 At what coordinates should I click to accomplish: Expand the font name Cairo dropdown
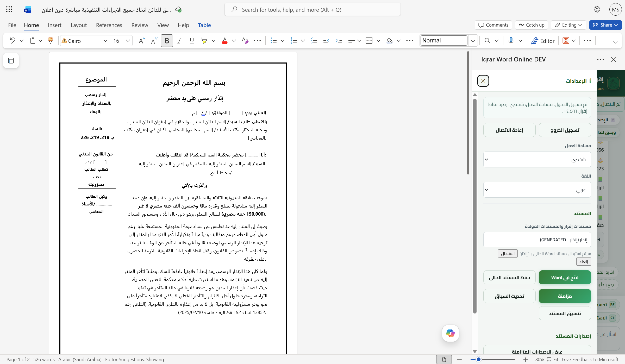point(105,41)
